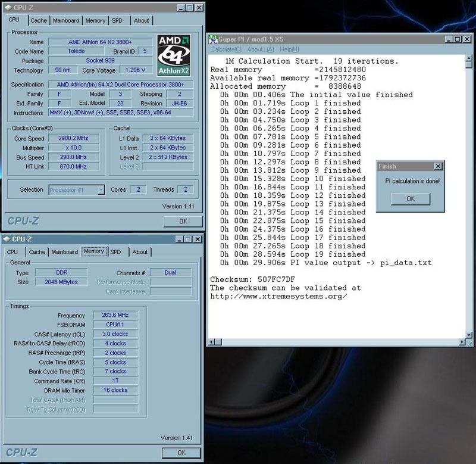Open the Mainboard tab in top CPU-Z window
Screen dimensions: 476x464
point(66,21)
